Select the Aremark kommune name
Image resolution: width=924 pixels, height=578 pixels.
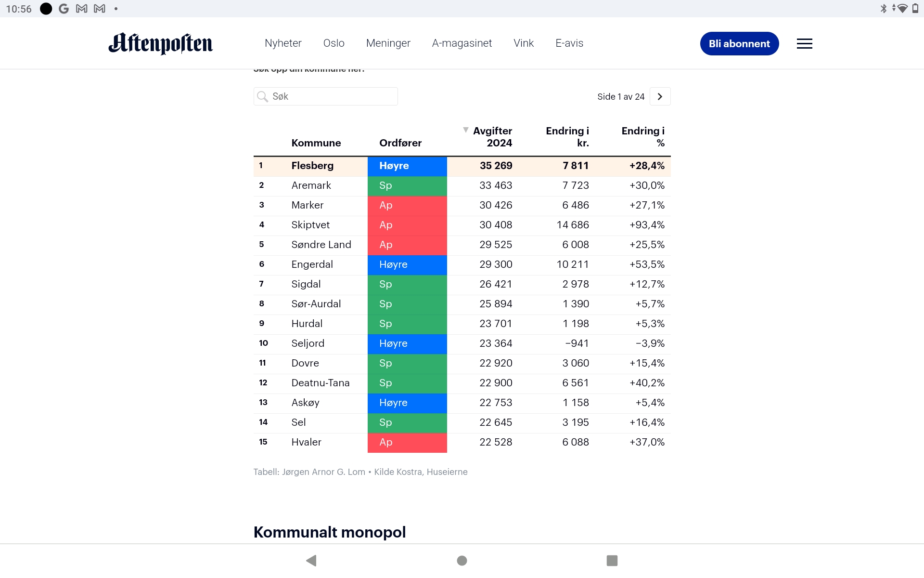(311, 185)
